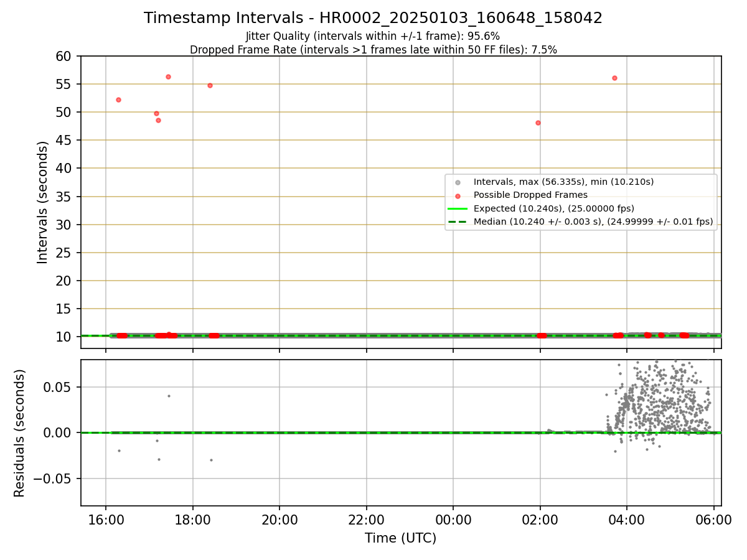Image resolution: width=747 pixels, height=560 pixels.
Task: Select the '18:00' x-axis tick label
Action: point(192,520)
